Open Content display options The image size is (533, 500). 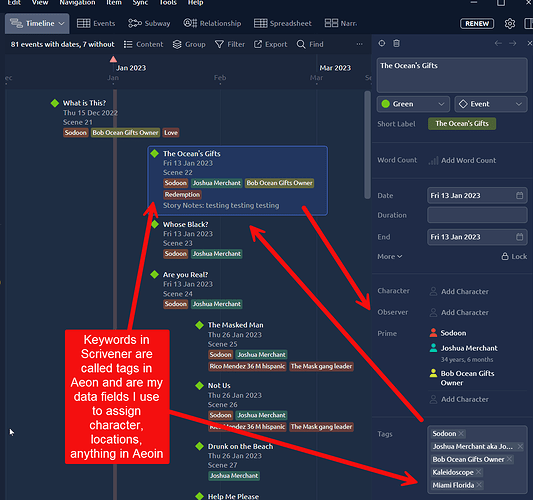tap(143, 45)
